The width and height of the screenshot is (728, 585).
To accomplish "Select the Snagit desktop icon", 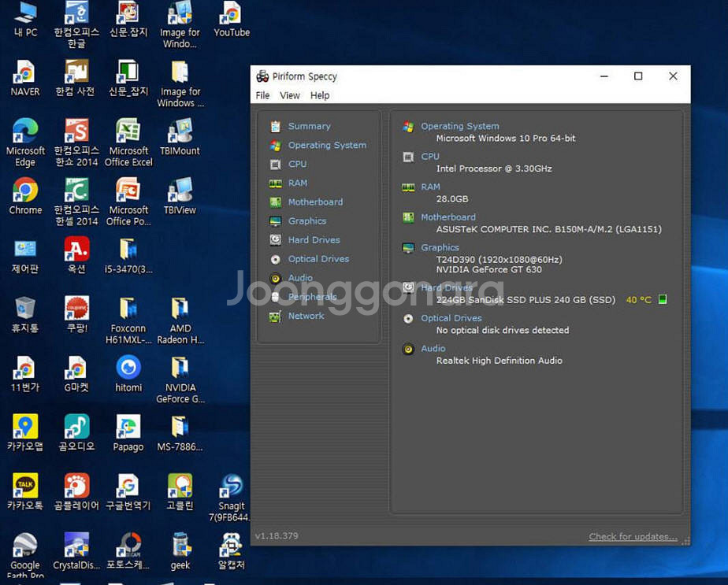I will [x=231, y=498].
